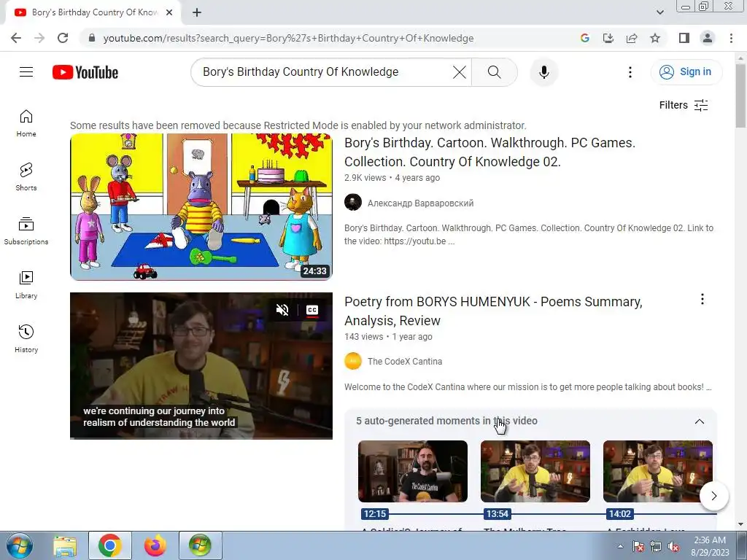
Task: Click Chrome in the taskbar
Action: (109, 545)
